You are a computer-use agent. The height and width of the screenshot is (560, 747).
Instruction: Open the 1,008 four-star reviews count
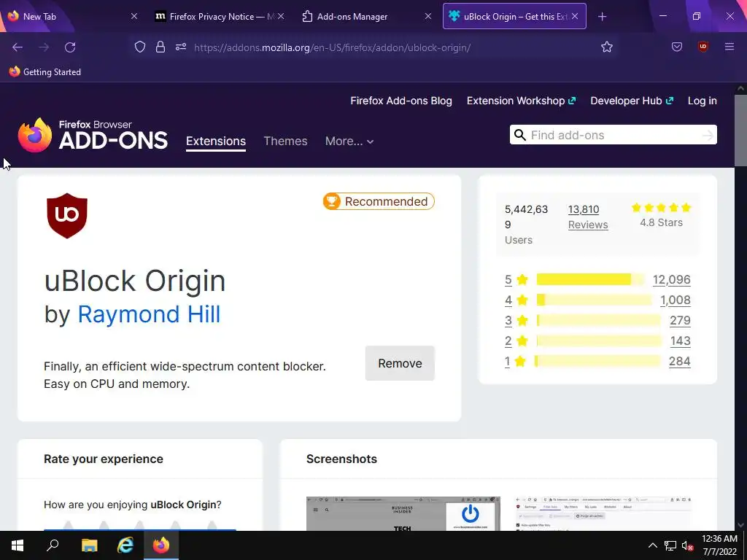point(675,300)
